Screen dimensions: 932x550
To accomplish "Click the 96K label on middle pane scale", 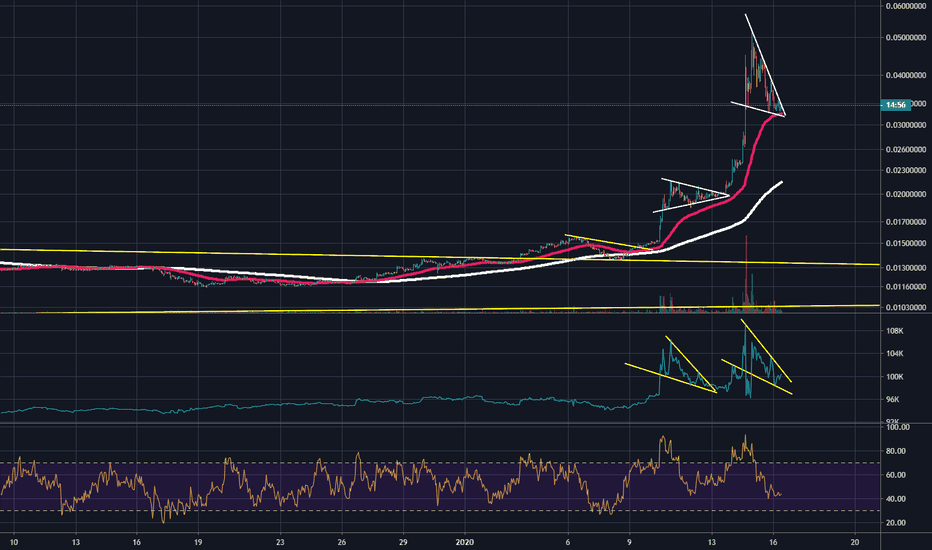I will (x=893, y=400).
